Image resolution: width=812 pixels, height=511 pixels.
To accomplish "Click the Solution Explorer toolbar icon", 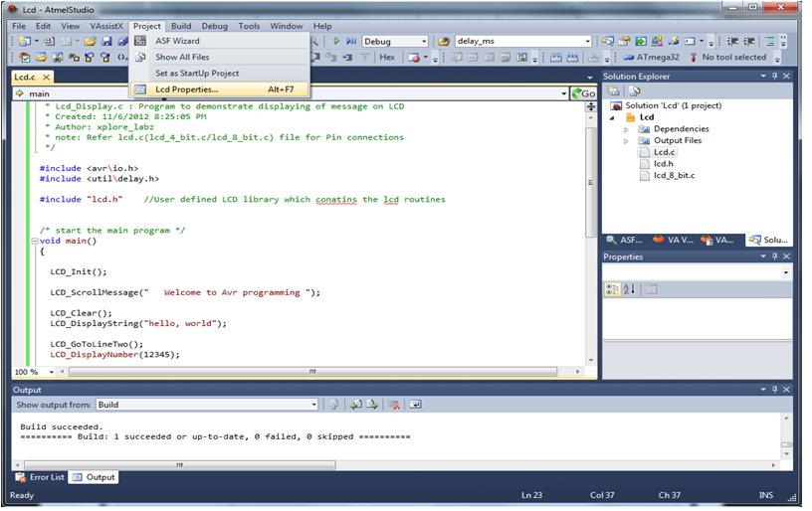I will [607, 41].
